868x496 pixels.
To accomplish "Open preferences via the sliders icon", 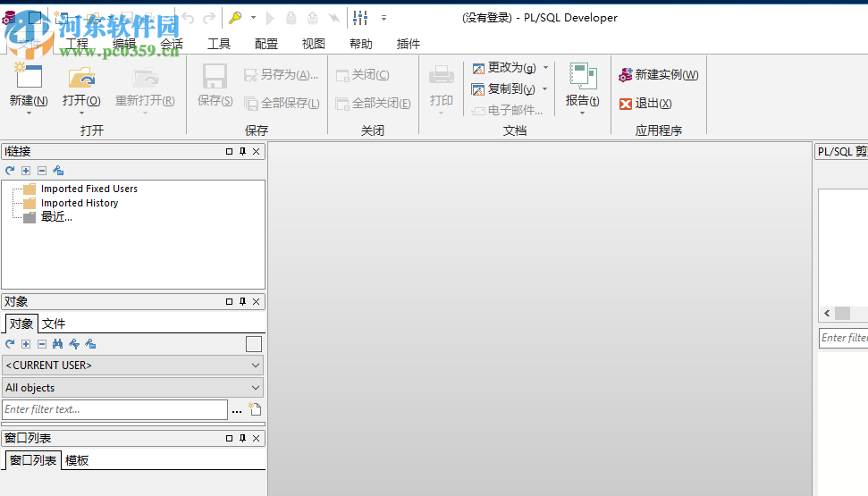I will pos(360,18).
